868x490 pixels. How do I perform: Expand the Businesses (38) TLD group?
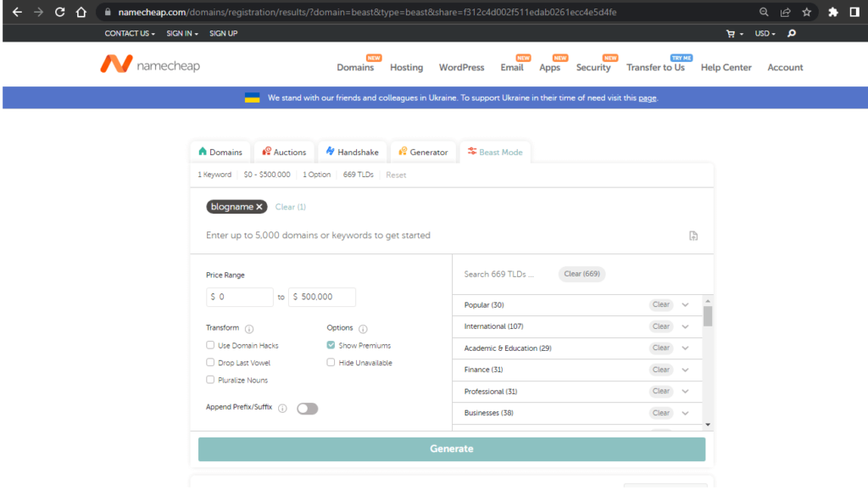pos(685,413)
